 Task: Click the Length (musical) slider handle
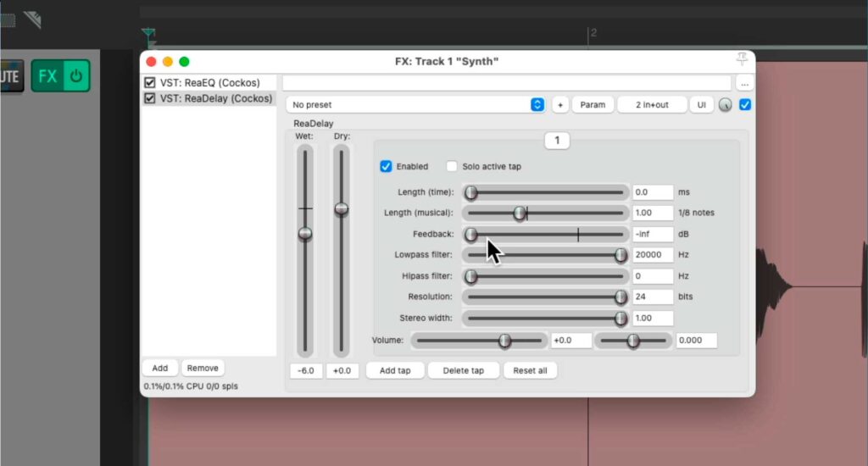[520, 213]
